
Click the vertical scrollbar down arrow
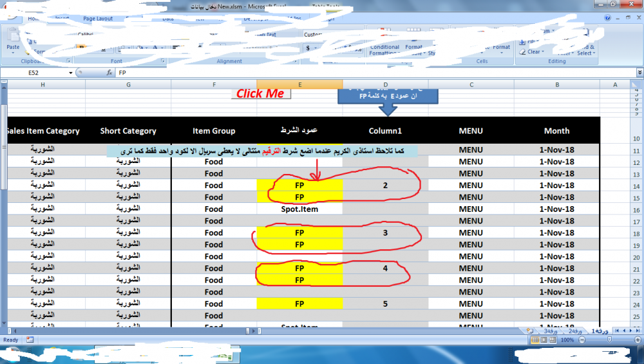[x=4, y=323]
